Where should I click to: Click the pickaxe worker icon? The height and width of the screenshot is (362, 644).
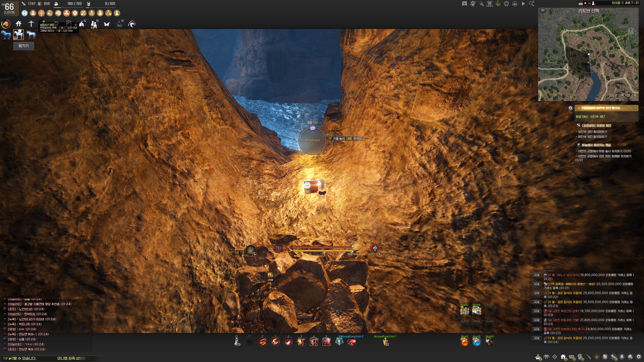(31, 24)
